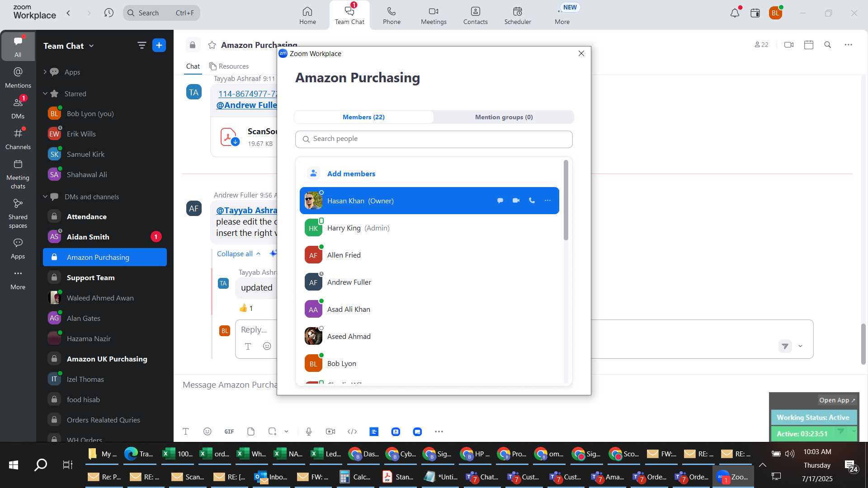Open the channel calendar schedule icon

pos(809,45)
